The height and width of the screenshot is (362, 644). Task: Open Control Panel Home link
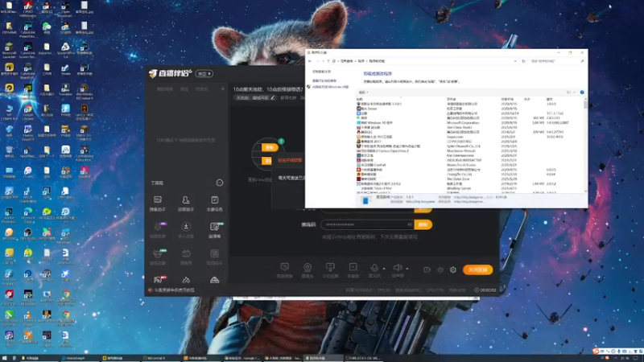(321, 72)
